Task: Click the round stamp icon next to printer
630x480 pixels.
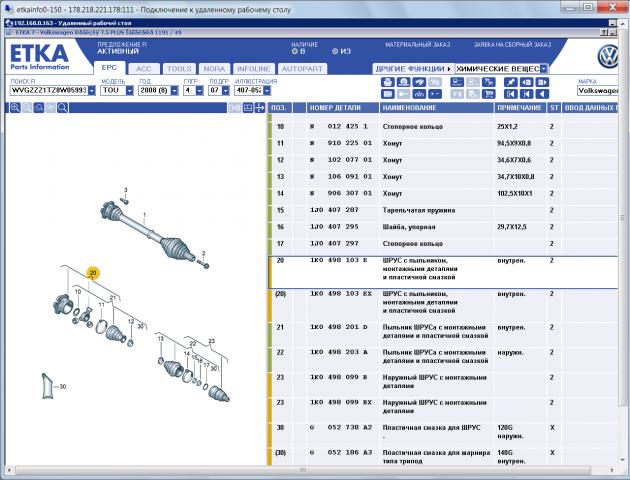Action: click(x=403, y=82)
